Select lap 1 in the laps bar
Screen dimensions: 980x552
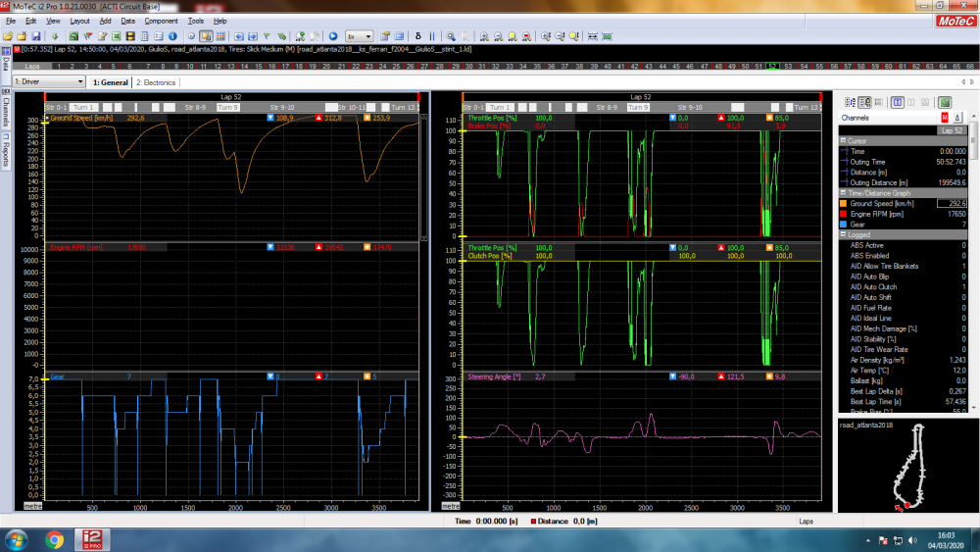coord(58,66)
